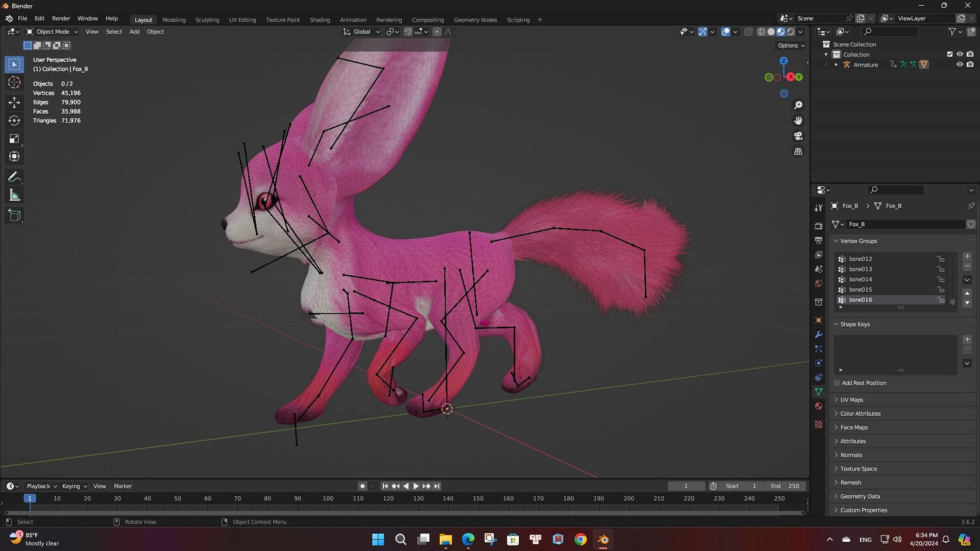This screenshot has height=551, width=980.
Task: Jump to the timeline start frame
Action: pyautogui.click(x=385, y=486)
